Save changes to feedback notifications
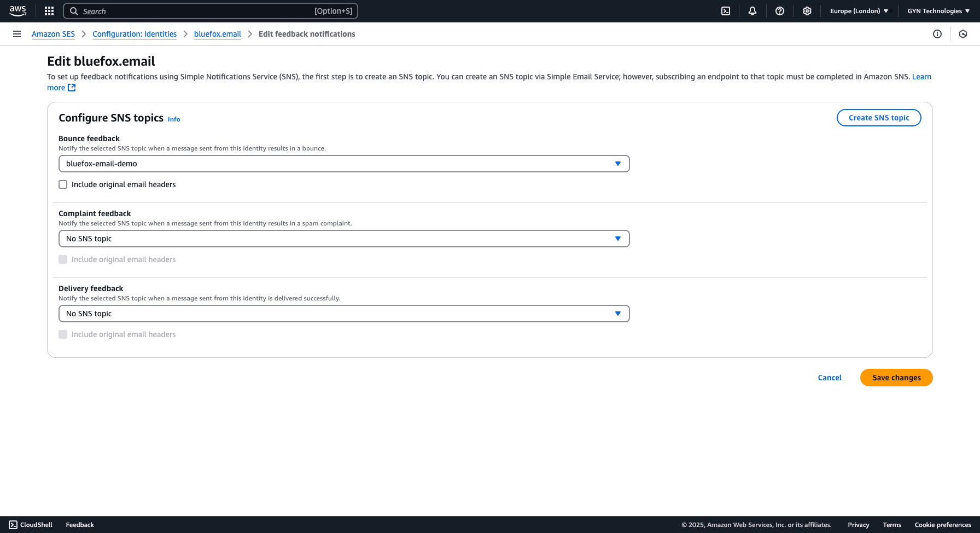The width and height of the screenshot is (980, 533). coord(896,378)
